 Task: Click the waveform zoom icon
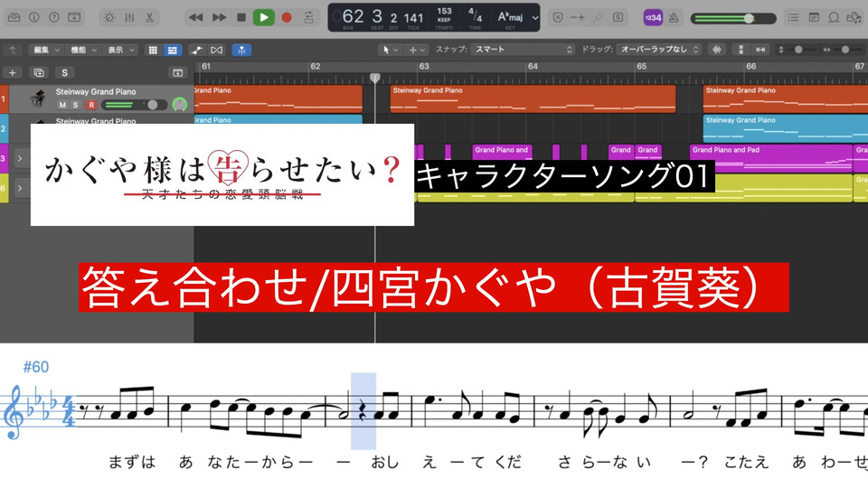click(x=717, y=50)
